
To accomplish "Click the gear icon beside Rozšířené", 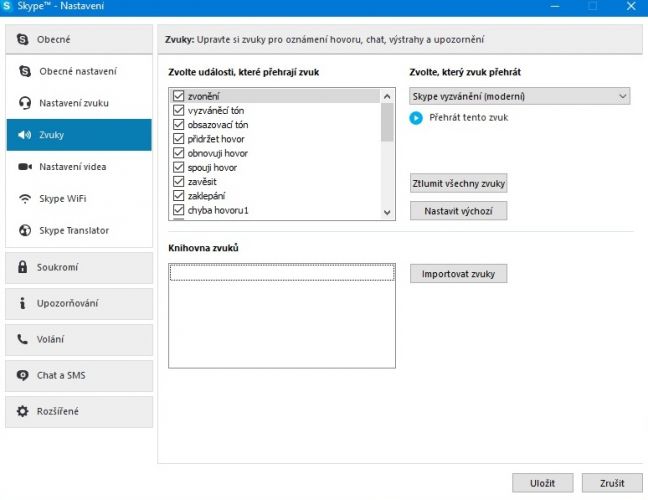I will click(x=22, y=411).
